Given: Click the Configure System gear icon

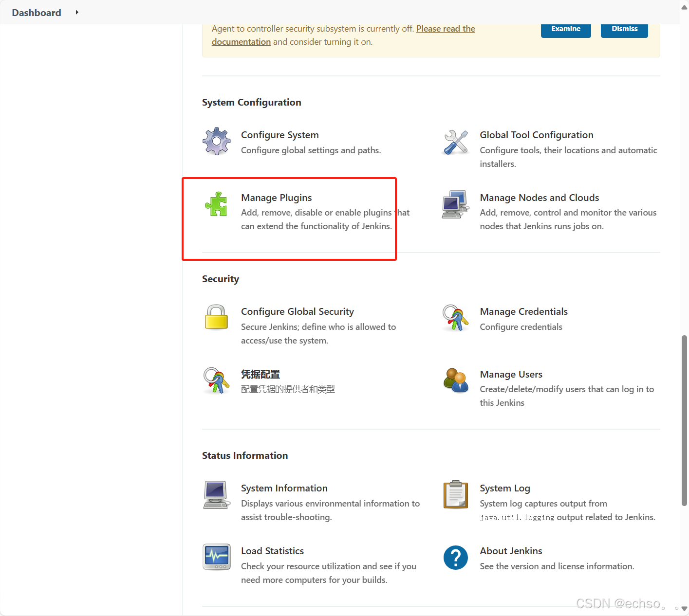Looking at the screenshot, I should pyautogui.click(x=216, y=142).
